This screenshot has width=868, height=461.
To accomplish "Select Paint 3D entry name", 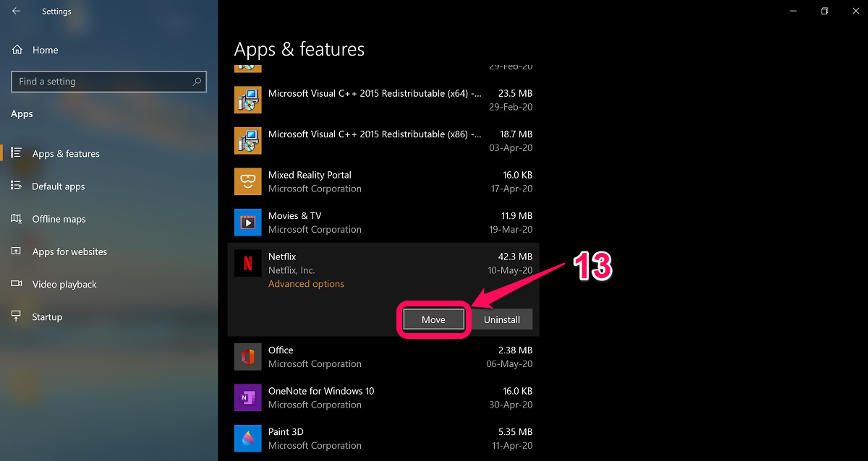I will coord(286,431).
